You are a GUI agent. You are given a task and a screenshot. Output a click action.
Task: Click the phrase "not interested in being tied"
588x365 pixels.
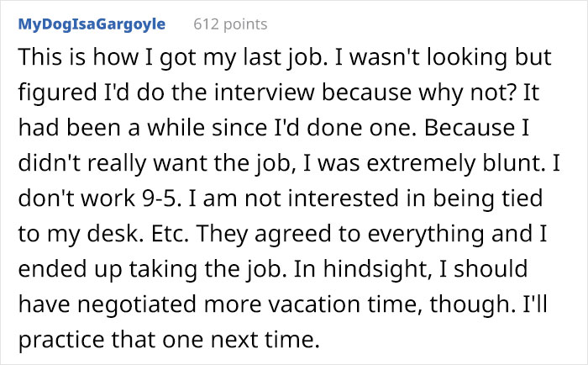(x=394, y=198)
